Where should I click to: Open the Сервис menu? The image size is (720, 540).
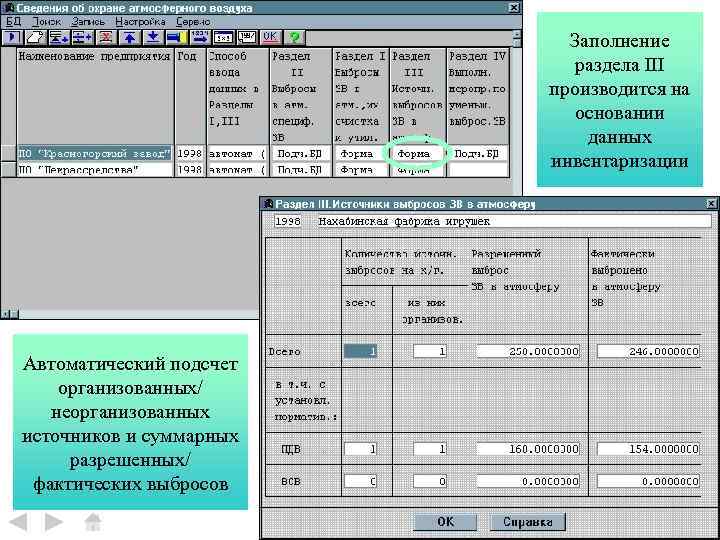[193, 22]
